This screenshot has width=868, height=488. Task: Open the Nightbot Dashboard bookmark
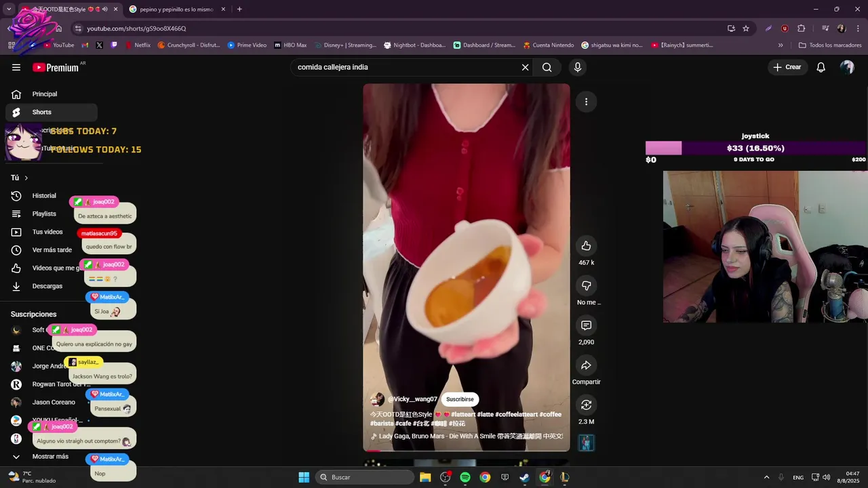click(415, 45)
